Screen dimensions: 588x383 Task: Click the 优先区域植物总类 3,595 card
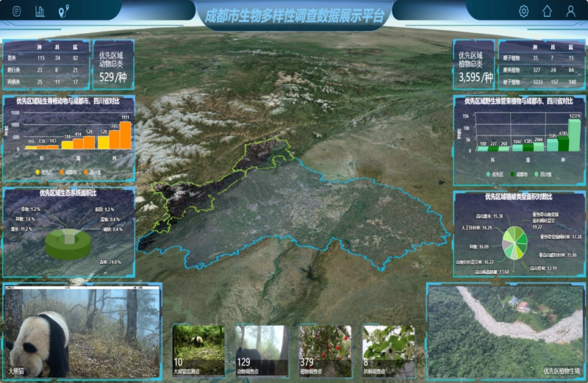coord(474,65)
